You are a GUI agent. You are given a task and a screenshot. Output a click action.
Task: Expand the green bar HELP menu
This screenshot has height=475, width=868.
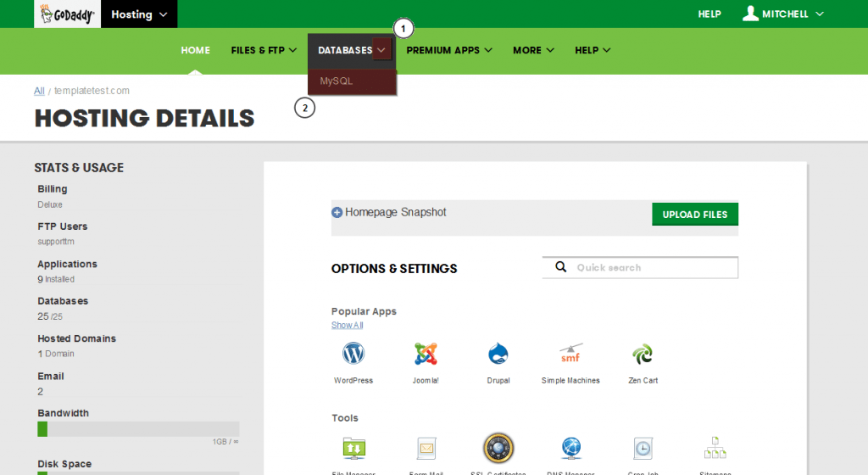coord(593,50)
